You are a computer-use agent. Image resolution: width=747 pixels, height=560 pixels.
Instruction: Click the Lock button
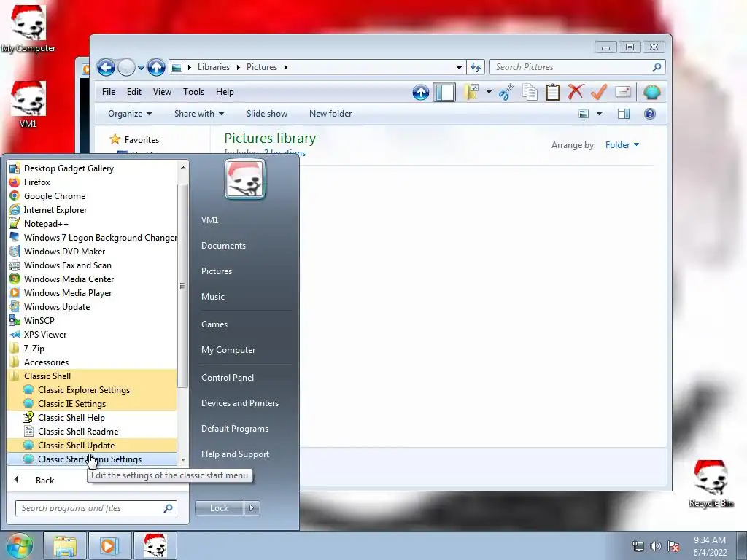219,508
